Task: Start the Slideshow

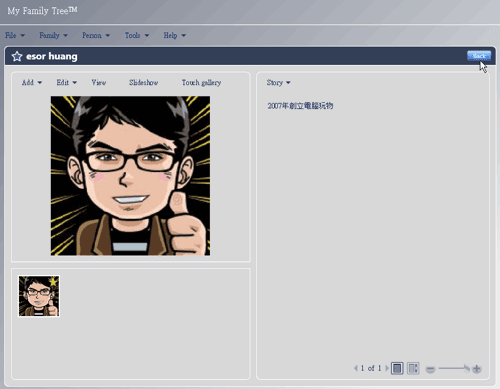Action: tap(144, 82)
